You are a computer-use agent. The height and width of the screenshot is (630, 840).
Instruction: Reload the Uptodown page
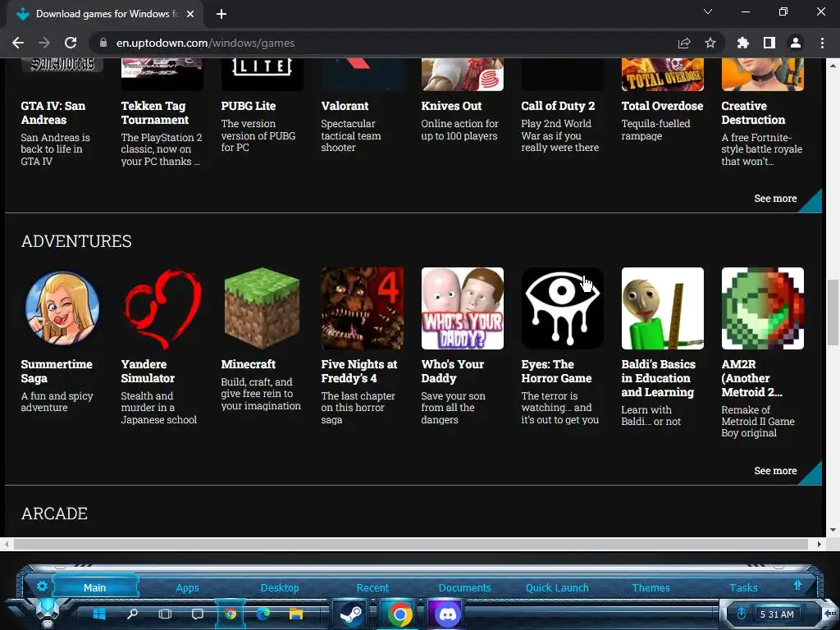click(71, 43)
